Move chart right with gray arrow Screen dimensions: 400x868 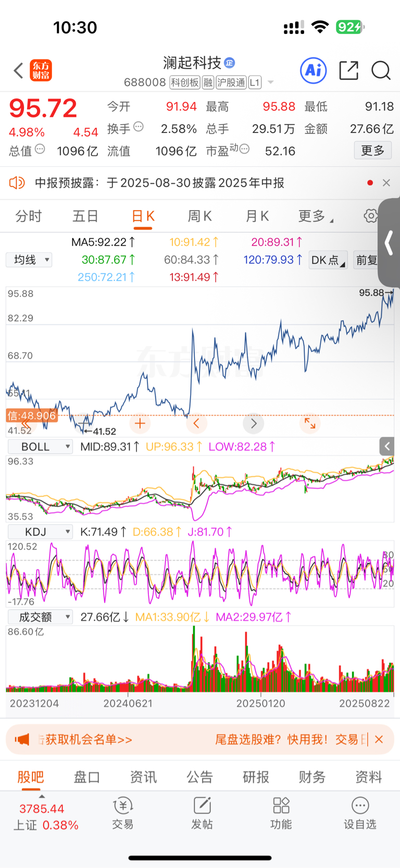point(254,423)
